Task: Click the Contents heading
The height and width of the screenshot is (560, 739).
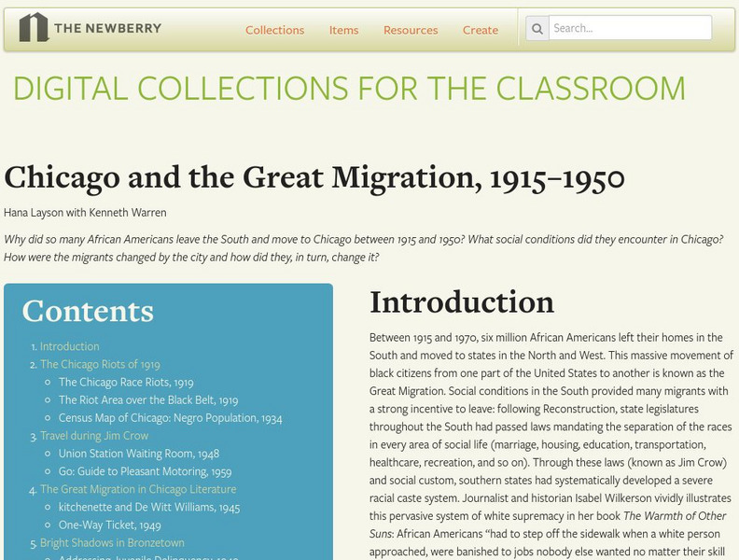Action: (x=88, y=311)
